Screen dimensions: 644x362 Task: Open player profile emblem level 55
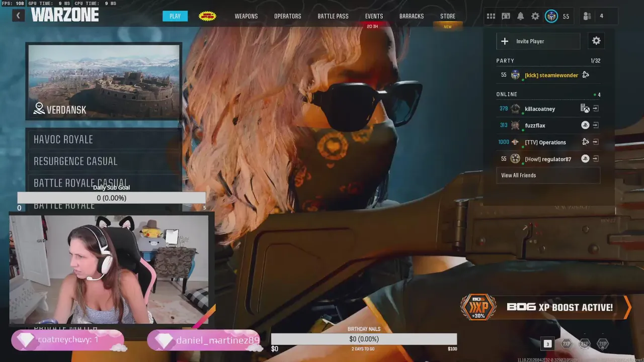pos(551,16)
